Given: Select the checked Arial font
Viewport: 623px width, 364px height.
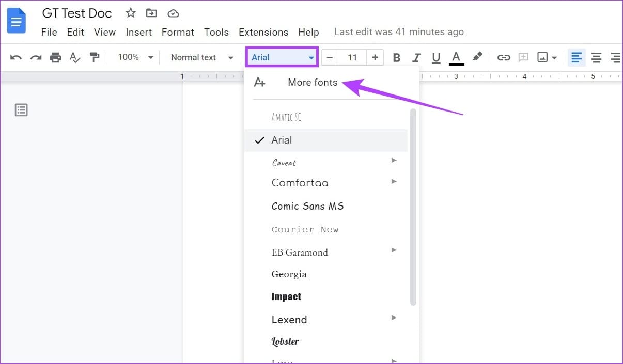Looking at the screenshot, I should coord(326,140).
